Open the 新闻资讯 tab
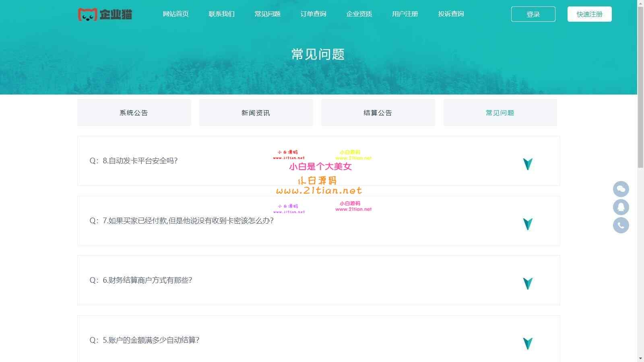Viewport: 644px width, 362px height. coord(256,113)
